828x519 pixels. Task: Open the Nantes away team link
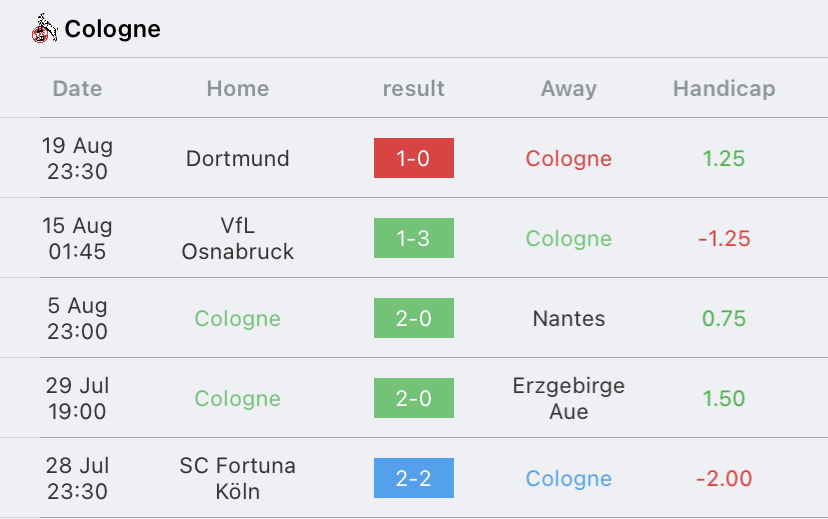click(x=569, y=318)
